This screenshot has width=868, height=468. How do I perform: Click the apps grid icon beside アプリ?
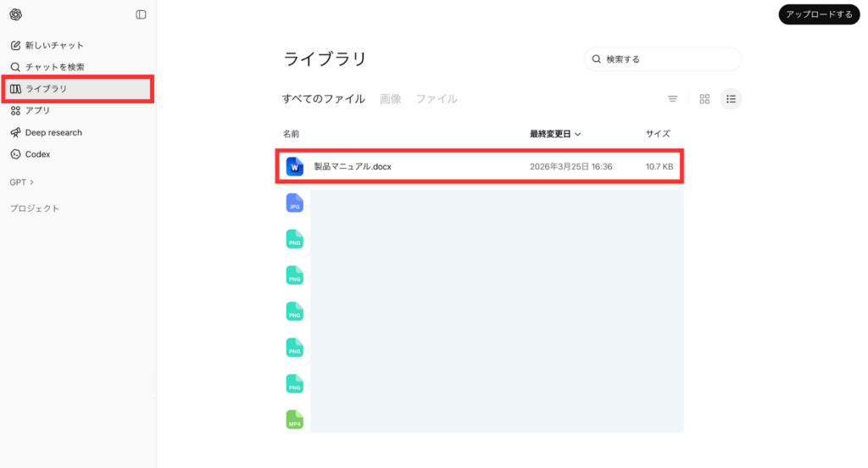coord(15,111)
